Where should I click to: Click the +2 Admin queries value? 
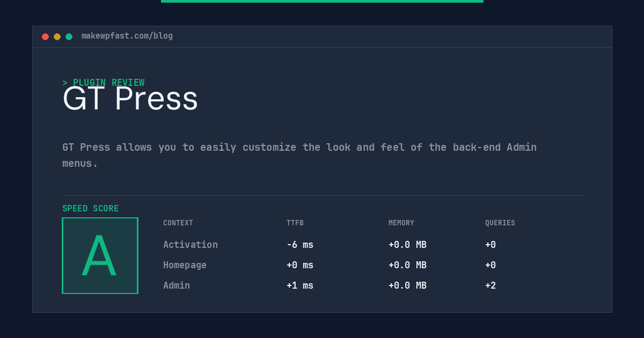coord(491,285)
